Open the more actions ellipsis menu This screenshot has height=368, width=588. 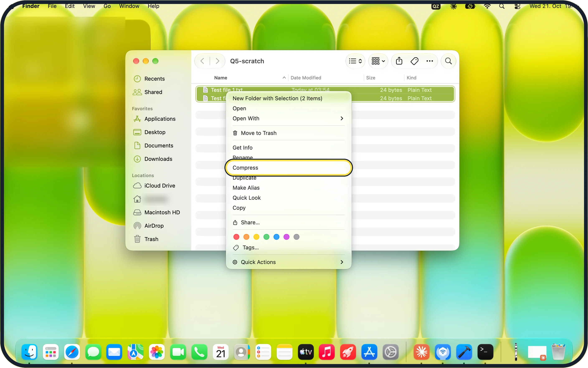point(430,61)
